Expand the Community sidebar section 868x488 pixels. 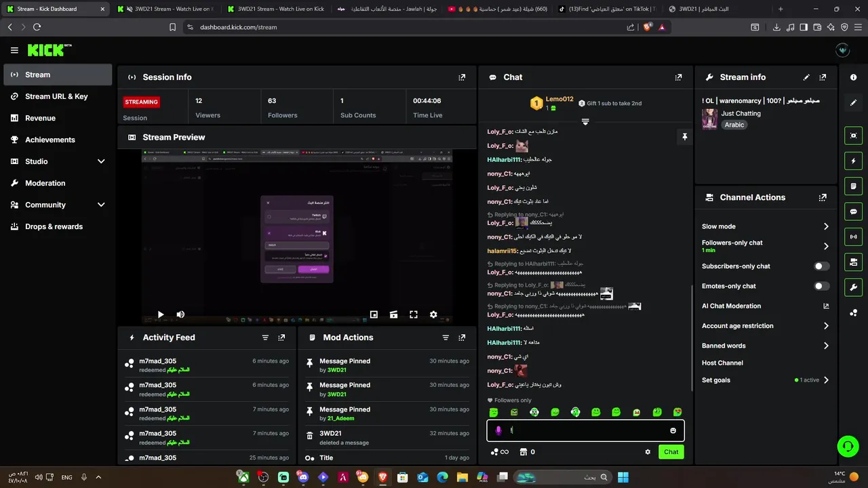[101, 205]
